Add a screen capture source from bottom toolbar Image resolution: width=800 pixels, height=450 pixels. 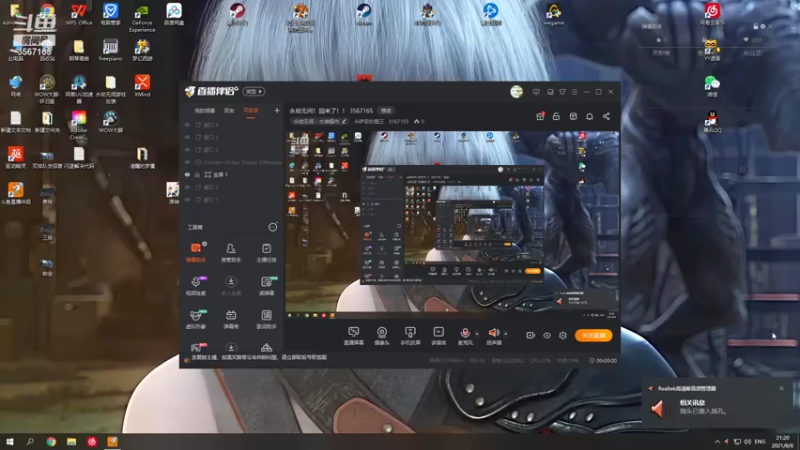tap(353, 336)
